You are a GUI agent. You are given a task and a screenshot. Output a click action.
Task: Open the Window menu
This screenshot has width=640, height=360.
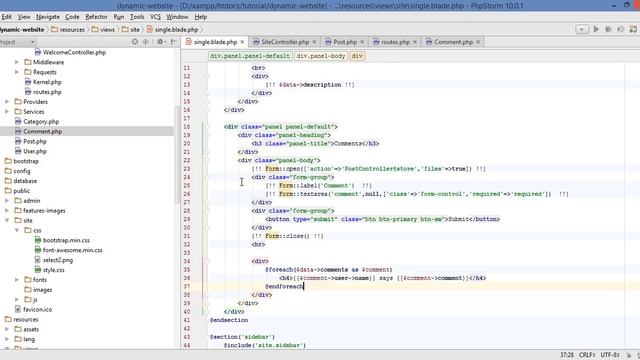(177, 17)
